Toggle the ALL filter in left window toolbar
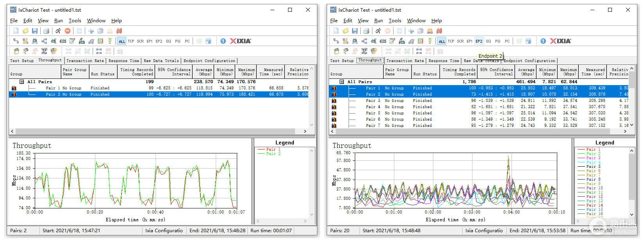The height and width of the screenshot is (242, 644). point(122,41)
